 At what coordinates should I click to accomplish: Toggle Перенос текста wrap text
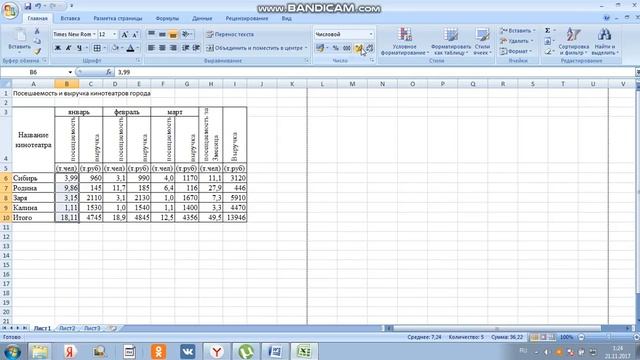(x=230, y=34)
